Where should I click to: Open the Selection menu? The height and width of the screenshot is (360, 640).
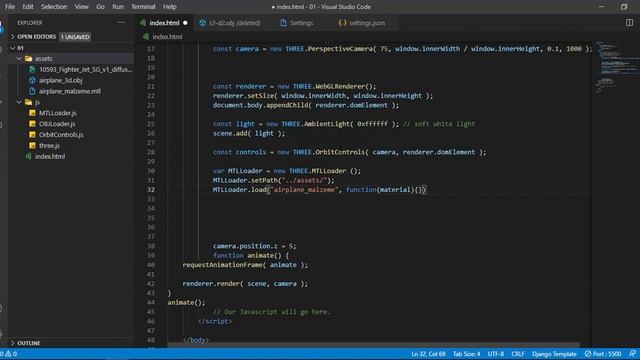[x=54, y=7]
